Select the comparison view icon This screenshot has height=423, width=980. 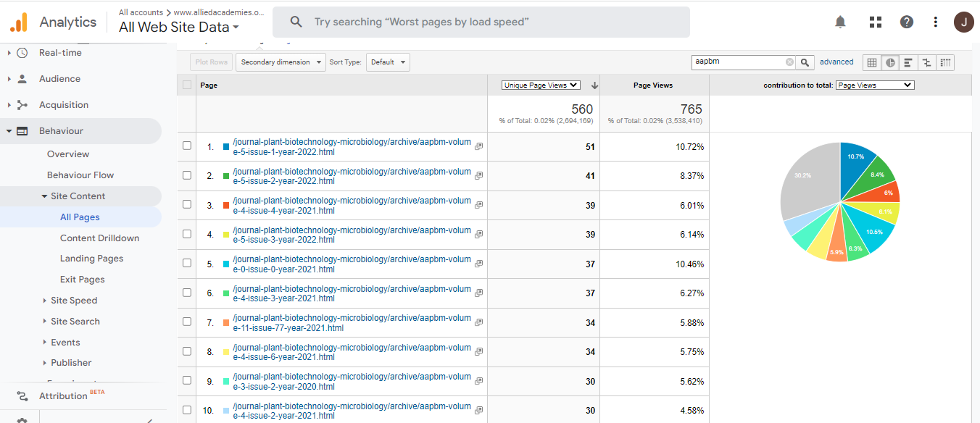[926, 62]
